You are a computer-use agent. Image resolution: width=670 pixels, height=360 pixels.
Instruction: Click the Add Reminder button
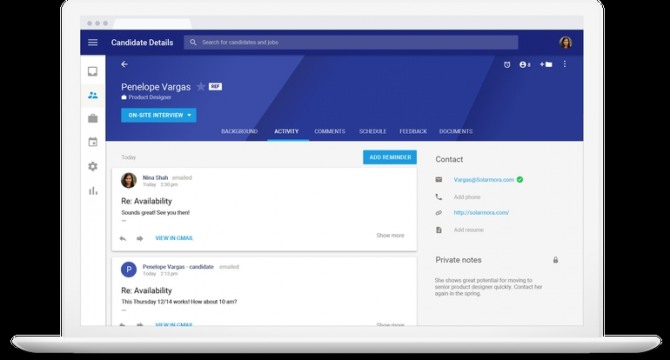390,157
